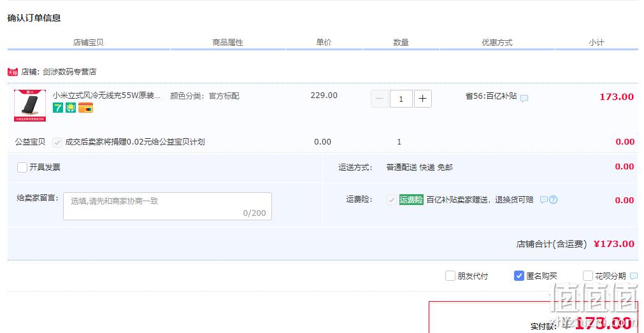644x333 pixels.
Task: Click the 成交后卖家将捐赠0.02元 donation text
Action: point(135,142)
